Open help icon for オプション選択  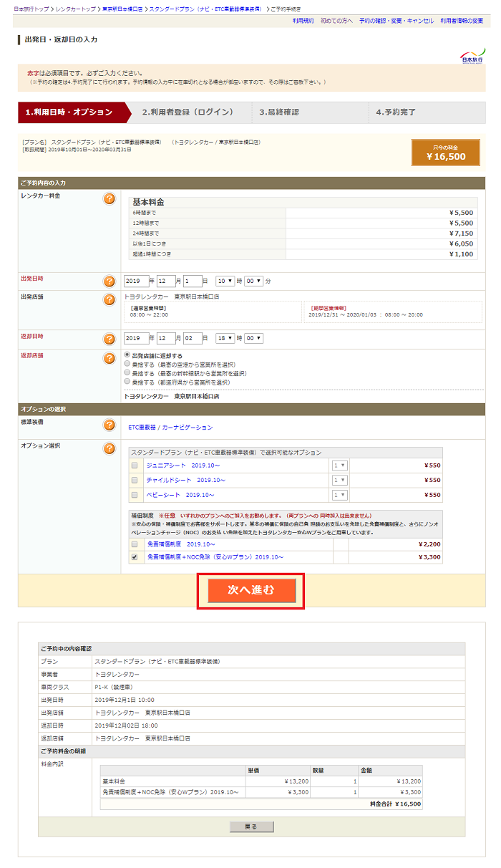(109, 448)
